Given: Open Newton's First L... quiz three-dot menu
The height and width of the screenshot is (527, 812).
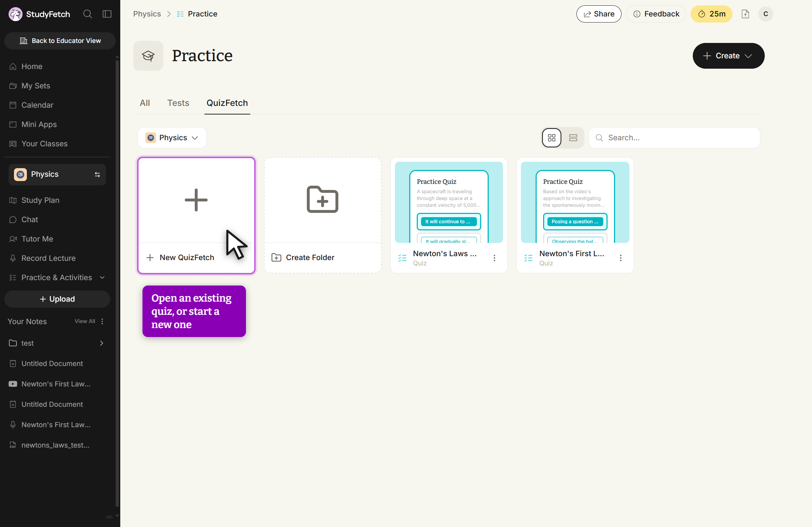Looking at the screenshot, I should [x=621, y=258].
